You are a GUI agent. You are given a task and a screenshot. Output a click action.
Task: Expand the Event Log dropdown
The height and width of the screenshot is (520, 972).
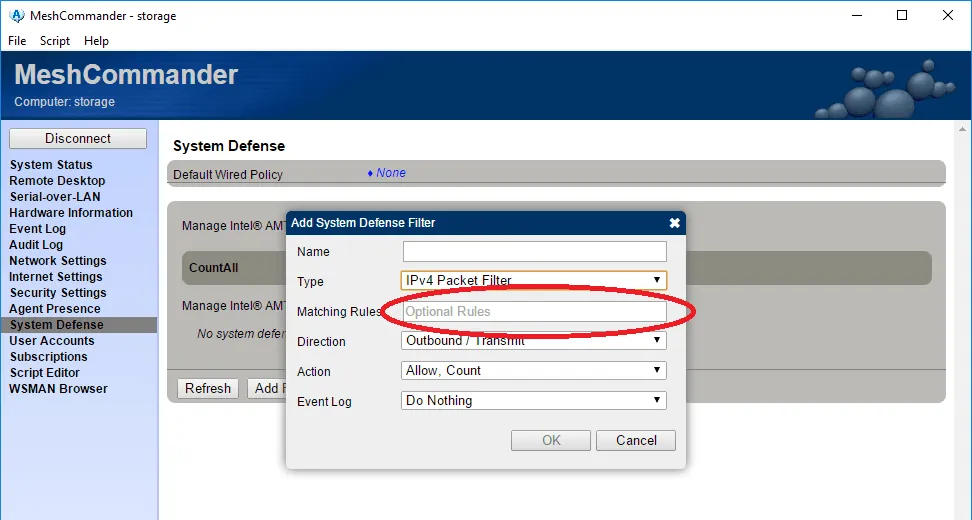[534, 400]
